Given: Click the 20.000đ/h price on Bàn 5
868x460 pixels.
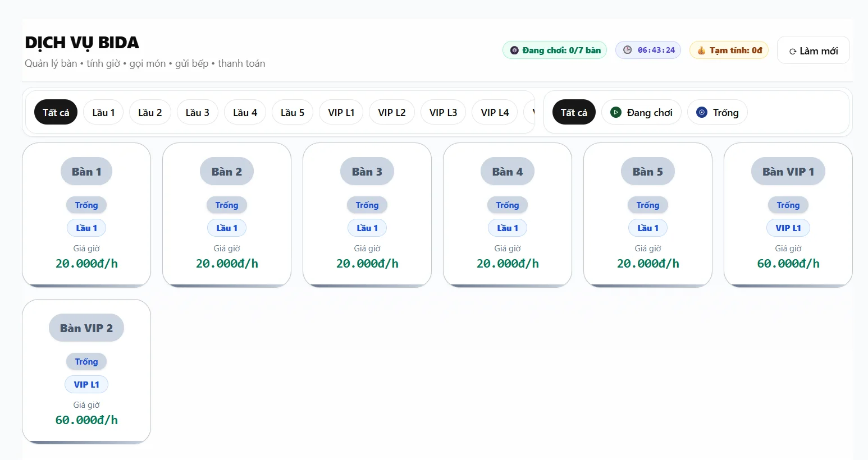Looking at the screenshot, I should [x=648, y=264].
